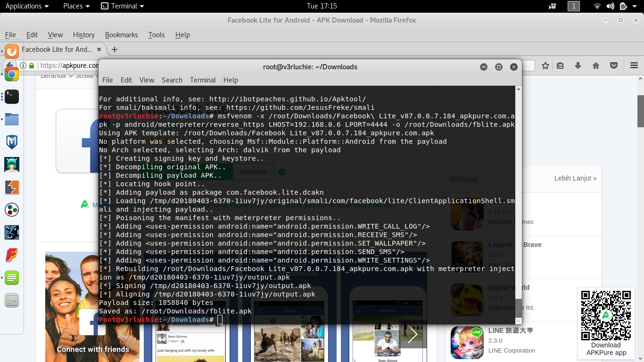Go to the Firefox home page
The image size is (644, 362).
coord(596,66)
